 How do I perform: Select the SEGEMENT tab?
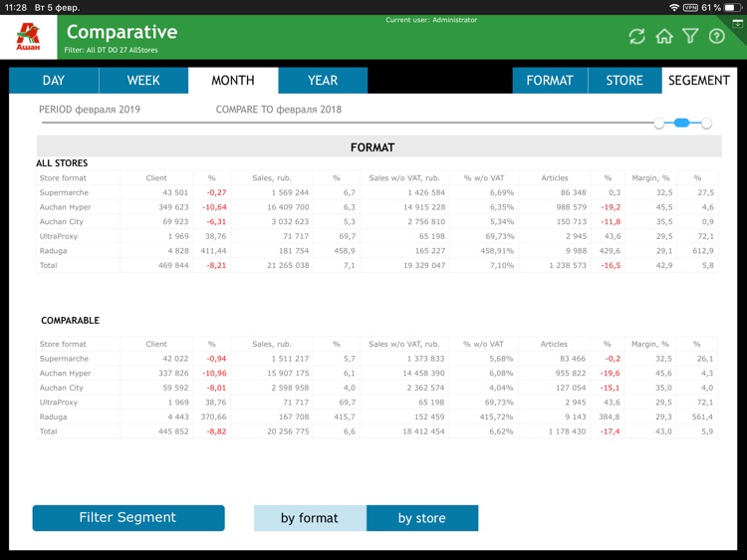699,80
